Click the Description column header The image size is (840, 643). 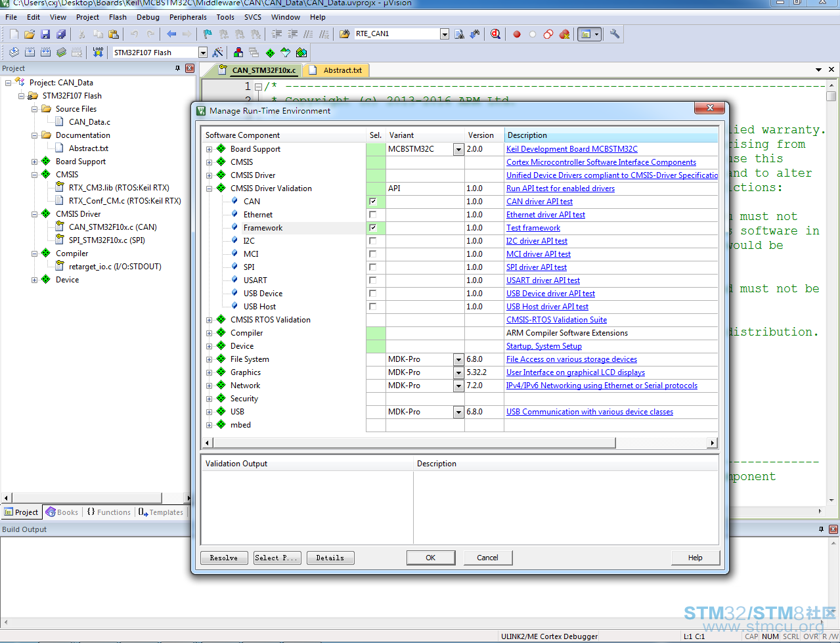click(x=611, y=135)
